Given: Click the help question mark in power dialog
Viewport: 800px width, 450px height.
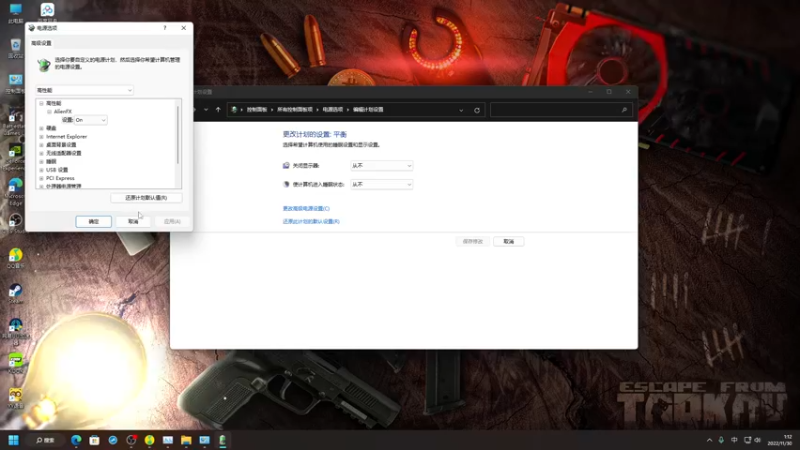Looking at the screenshot, I should tap(165, 28).
